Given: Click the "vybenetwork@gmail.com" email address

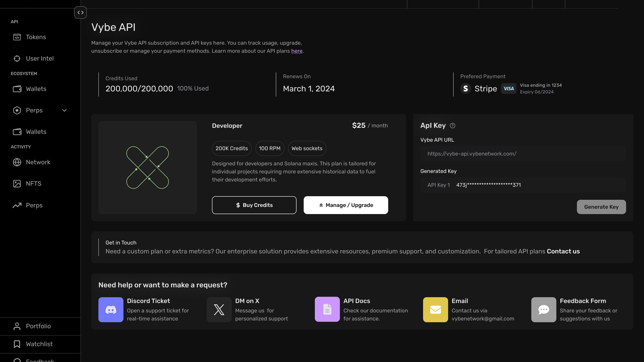Looking at the screenshot, I should (x=483, y=319).
